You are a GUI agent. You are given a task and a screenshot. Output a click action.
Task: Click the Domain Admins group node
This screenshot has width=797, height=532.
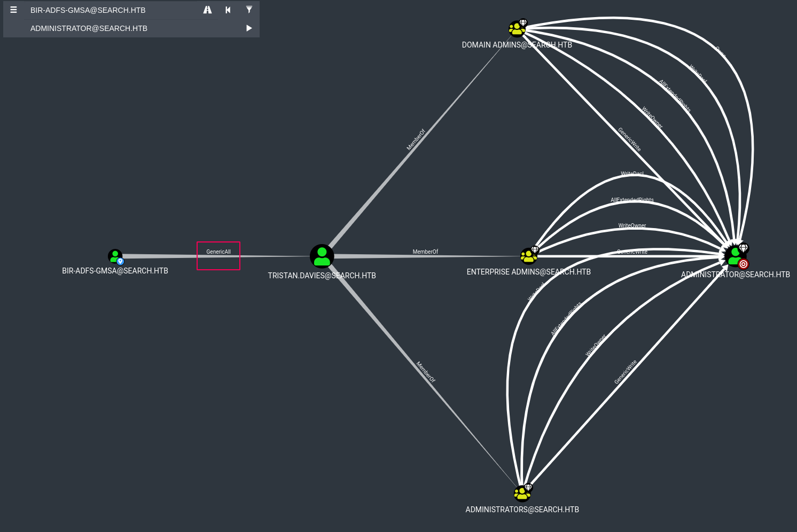click(517, 28)
